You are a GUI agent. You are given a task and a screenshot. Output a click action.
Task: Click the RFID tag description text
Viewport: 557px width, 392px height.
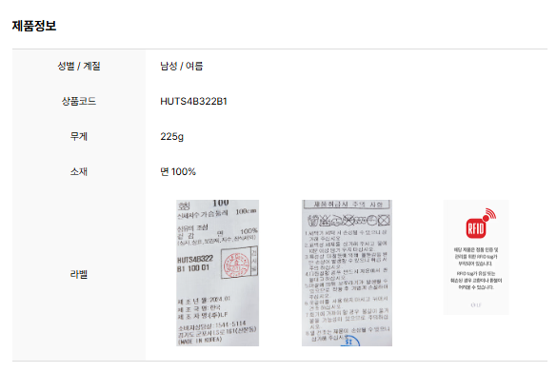tap(476, 268)
